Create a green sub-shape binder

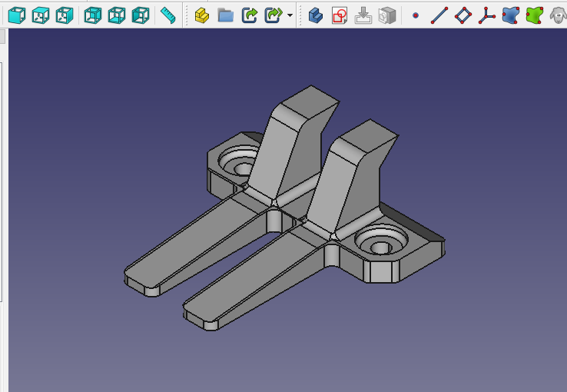pyautogui.click(x=534, y=15)
